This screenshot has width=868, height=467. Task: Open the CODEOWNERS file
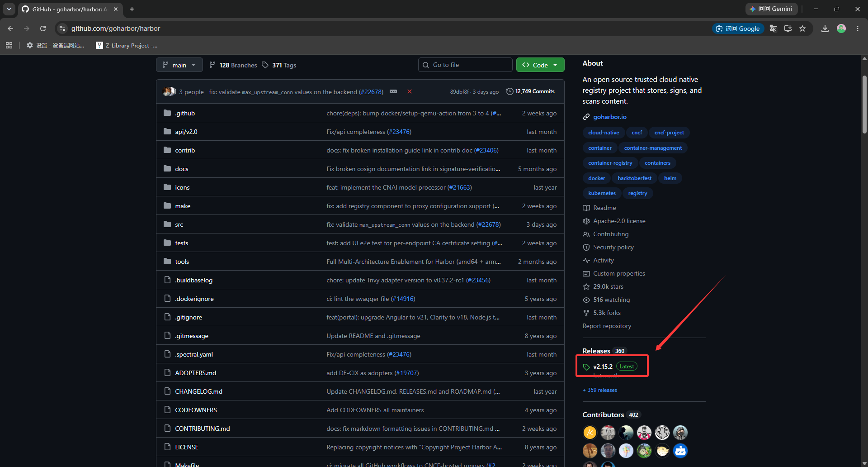[x=196, y=410]
